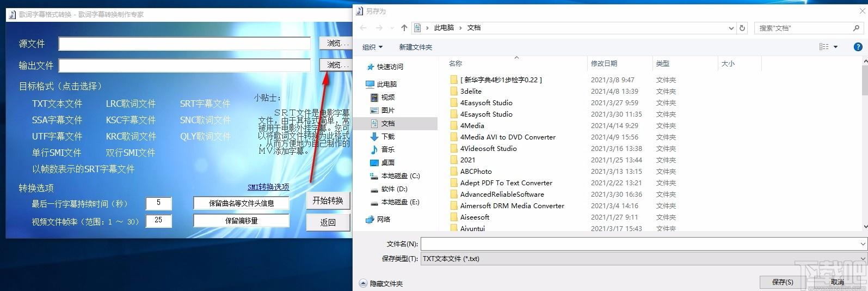Click the 文件名 text field
Screen dimensions: 868x291
(639, 244)
